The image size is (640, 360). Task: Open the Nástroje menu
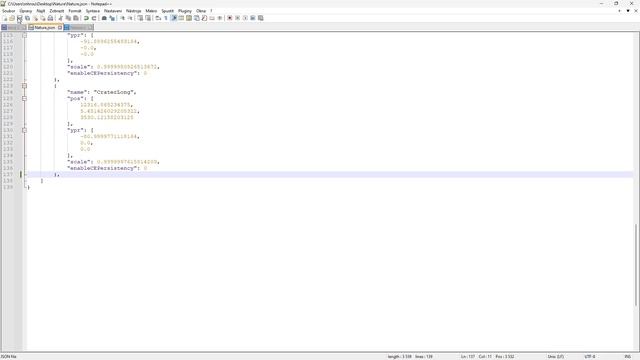coord(133,11)
